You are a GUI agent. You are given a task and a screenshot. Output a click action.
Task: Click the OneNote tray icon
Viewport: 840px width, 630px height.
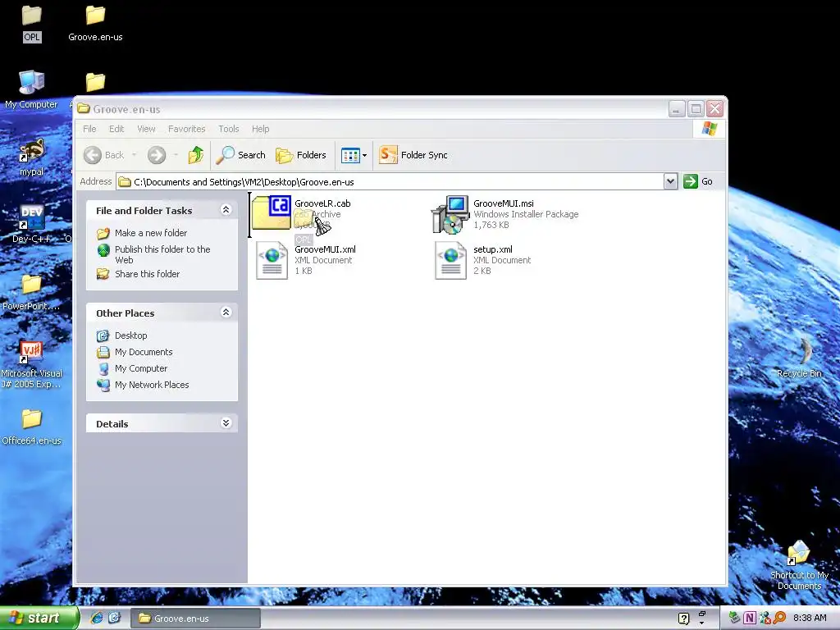pos(750,619)
